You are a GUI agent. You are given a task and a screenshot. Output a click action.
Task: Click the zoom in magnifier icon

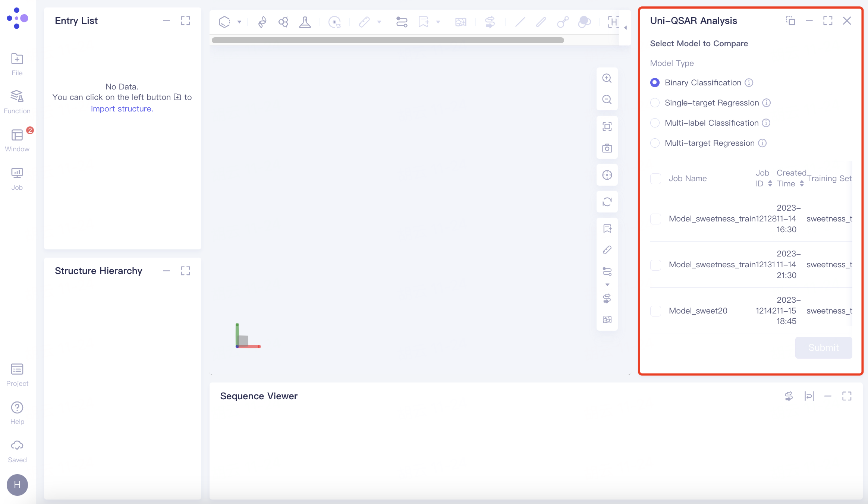pos(607,78)
